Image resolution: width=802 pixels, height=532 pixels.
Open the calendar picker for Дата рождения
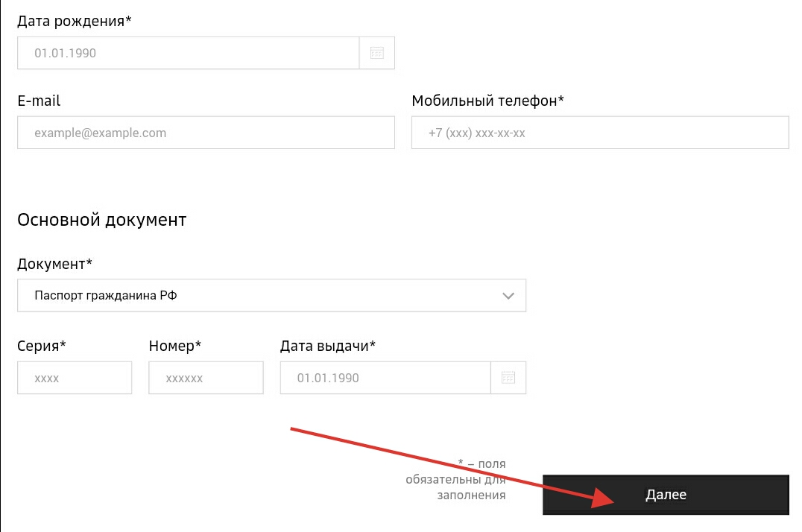377,53
